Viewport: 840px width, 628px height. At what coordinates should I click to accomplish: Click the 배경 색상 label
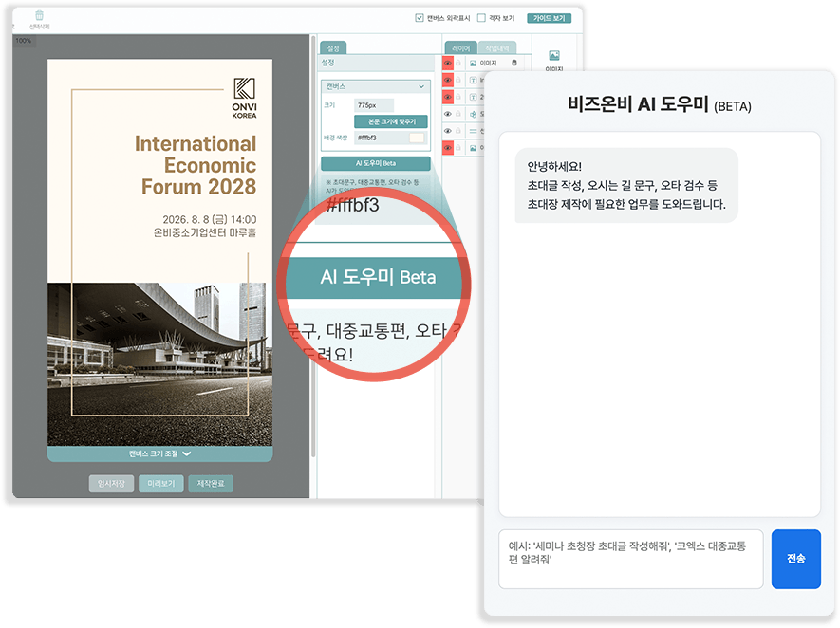click(335, 138)
